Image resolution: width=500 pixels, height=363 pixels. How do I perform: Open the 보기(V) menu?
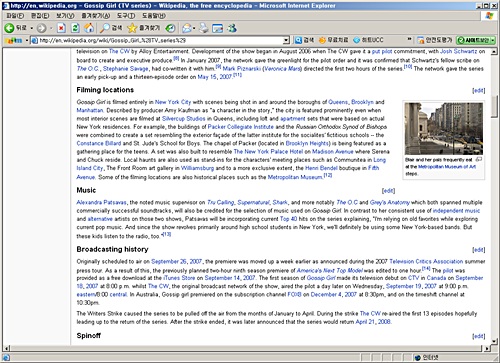pos(65,16)
